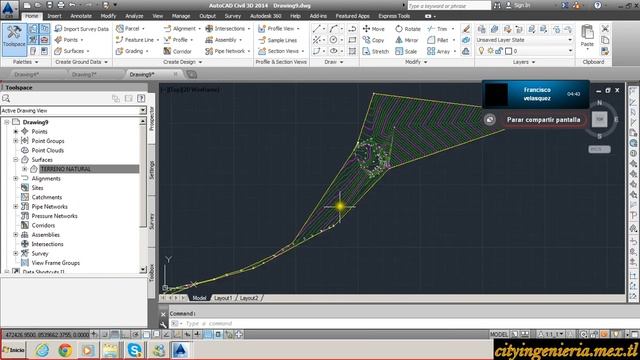Select View Frame Groups item
Viewport: 640px width, 360px height.
click(56, 263)
